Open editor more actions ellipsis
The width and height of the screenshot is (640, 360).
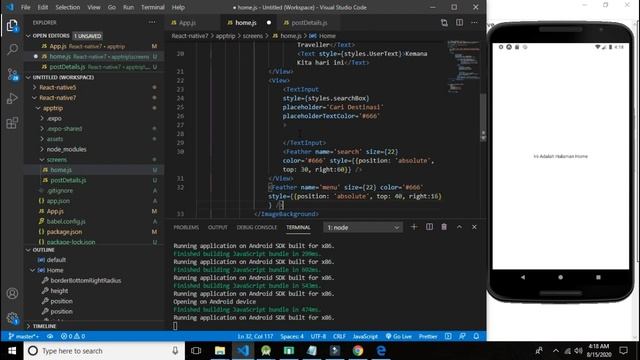pyautogui.click(x=474, y=23)
